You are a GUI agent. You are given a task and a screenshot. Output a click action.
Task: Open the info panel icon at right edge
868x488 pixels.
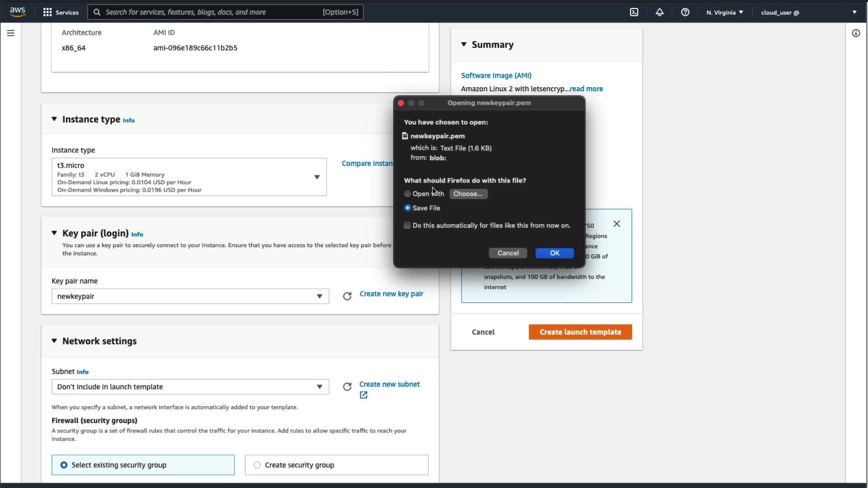pos(856,33)
